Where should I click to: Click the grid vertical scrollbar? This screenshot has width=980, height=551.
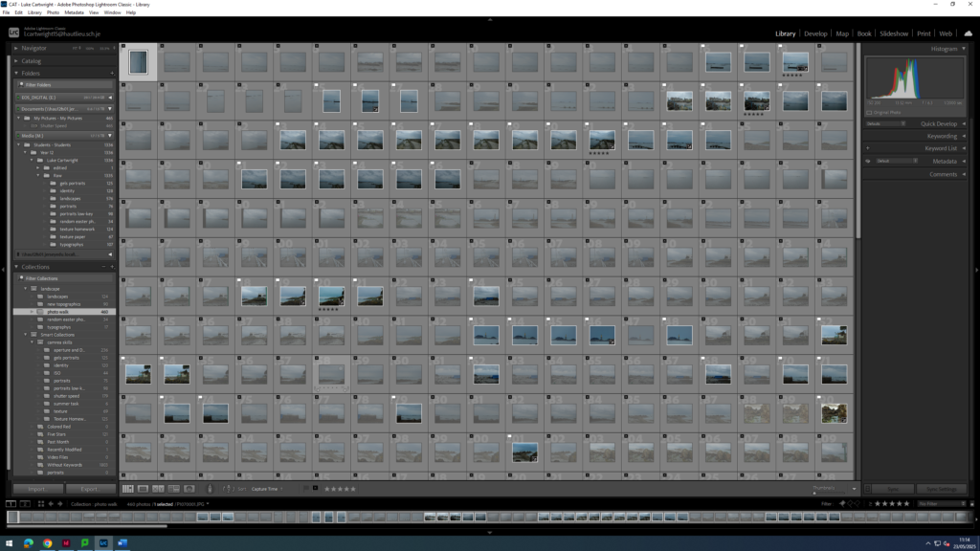click(x=858, y=141)
